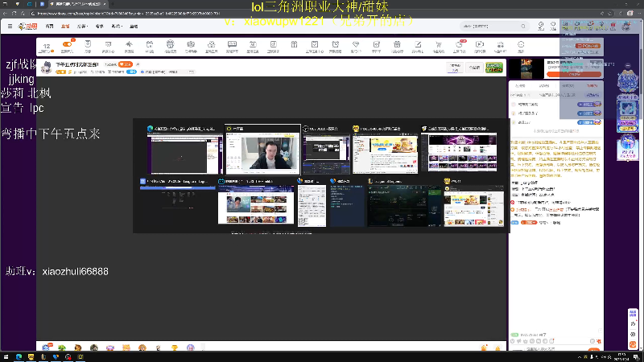
Task: Click the orange button in the ad panel
Action: pos(574,74)
